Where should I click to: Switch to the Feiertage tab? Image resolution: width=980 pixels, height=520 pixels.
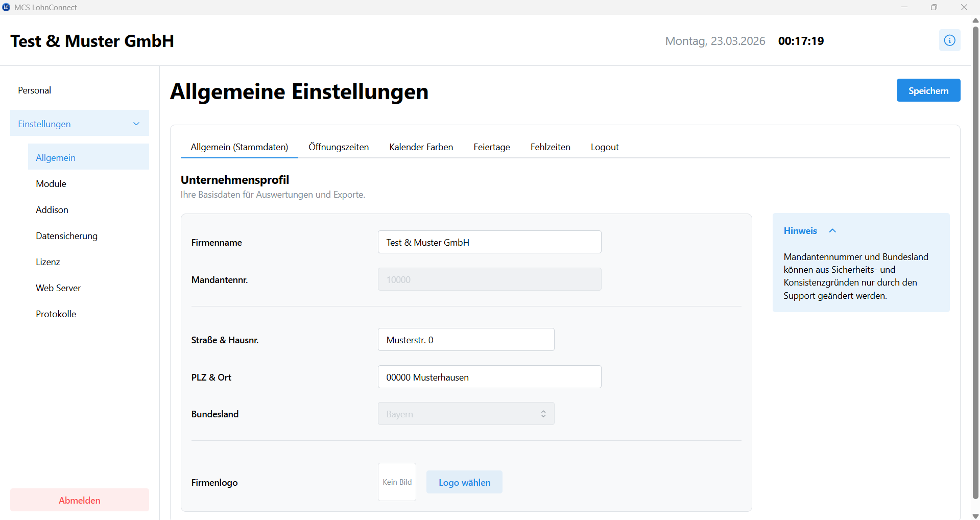tap(491, 147)
